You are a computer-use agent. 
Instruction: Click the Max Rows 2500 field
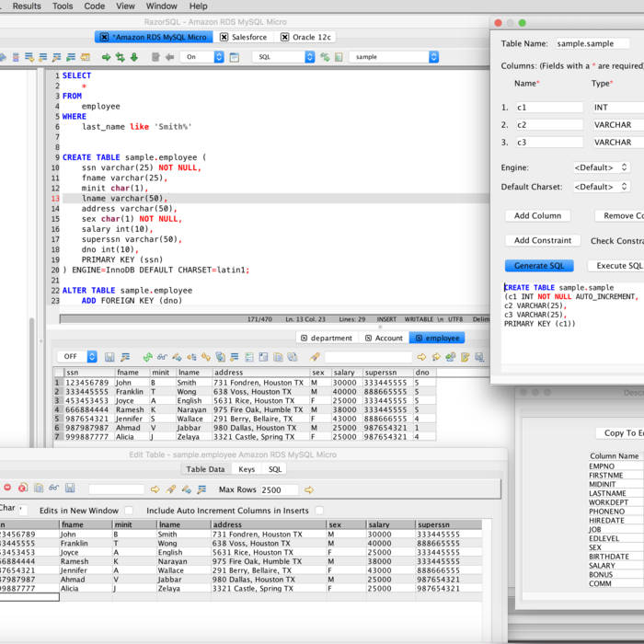tap(279, 489)
